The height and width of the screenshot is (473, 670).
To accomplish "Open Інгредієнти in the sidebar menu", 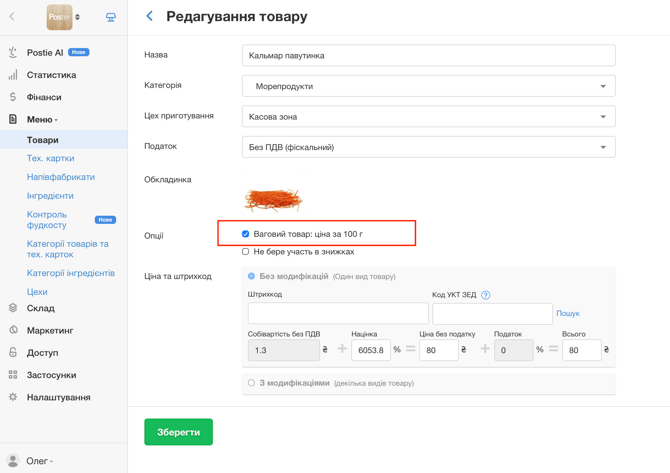I will coord(50,196).
